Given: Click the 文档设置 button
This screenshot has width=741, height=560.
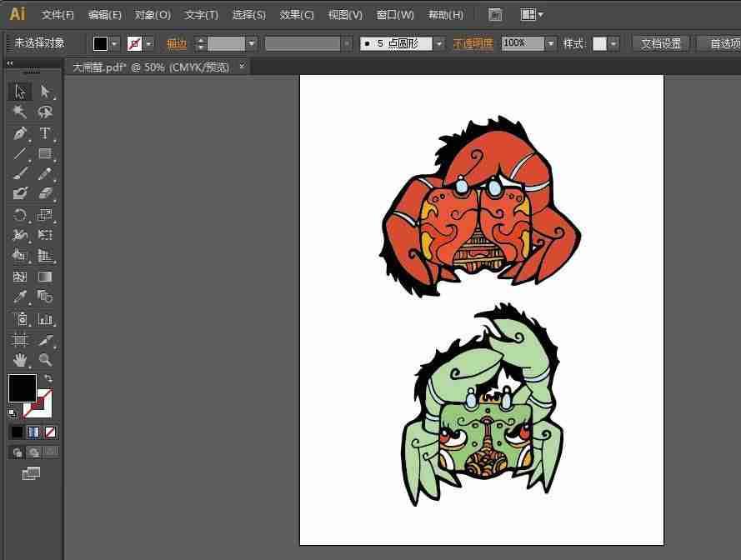Looking at the screenshot, I should click(x=661, y=44).
